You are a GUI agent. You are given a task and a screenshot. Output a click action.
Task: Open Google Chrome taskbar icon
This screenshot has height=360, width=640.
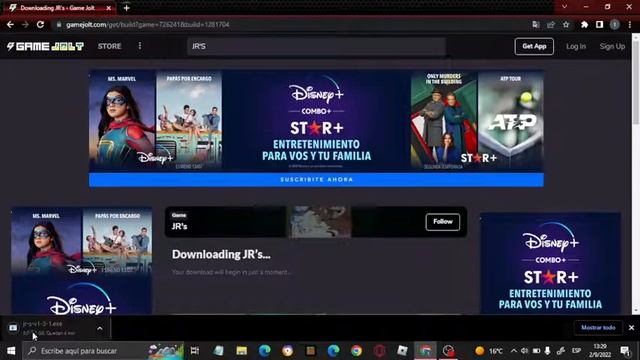coord(356,351)
